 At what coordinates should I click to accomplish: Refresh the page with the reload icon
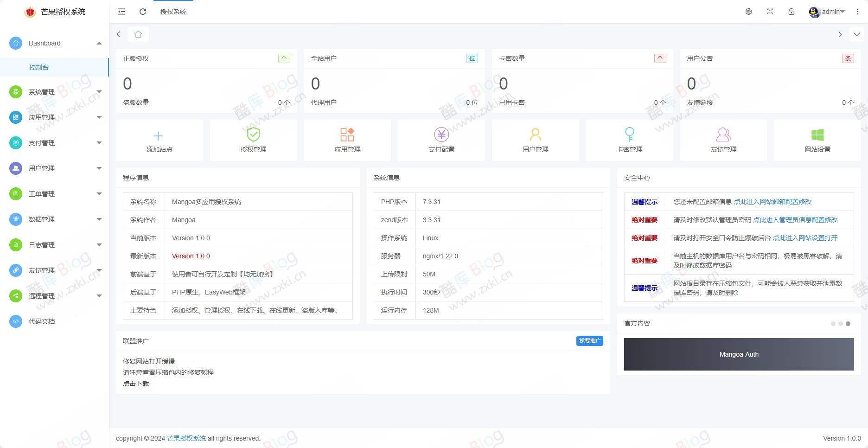point(142,12)
